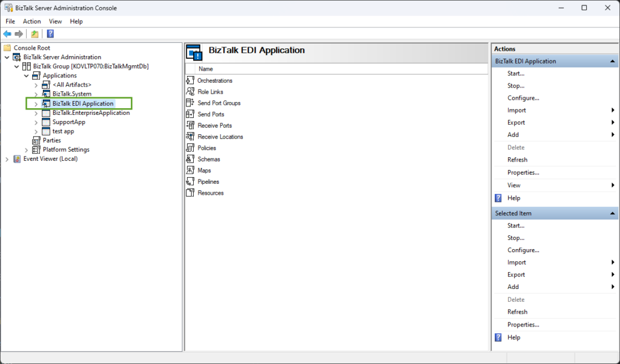The width and height of the screenshot is (620, 364).
Task: Click Start... under Selected Item
Action: pyautogui.click(x=515, y=225)
